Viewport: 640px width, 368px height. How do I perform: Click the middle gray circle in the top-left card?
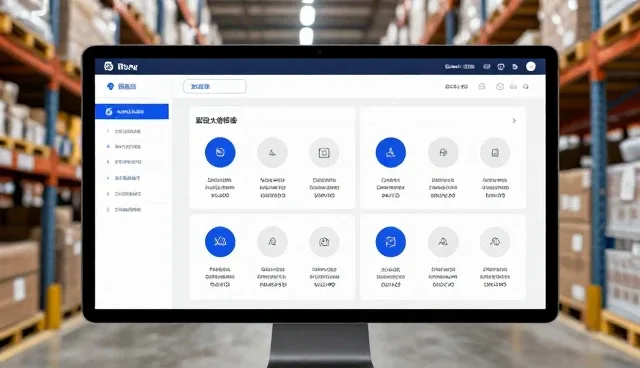(x=272, y=153)
